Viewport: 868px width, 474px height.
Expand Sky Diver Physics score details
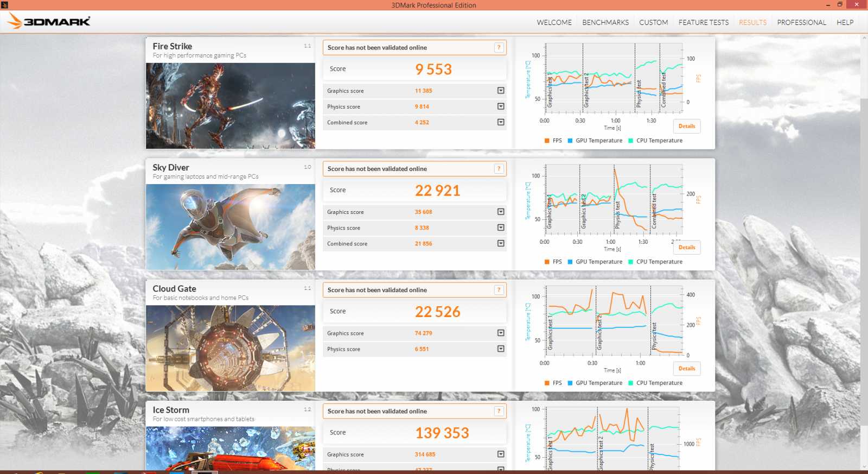point(501,227)
